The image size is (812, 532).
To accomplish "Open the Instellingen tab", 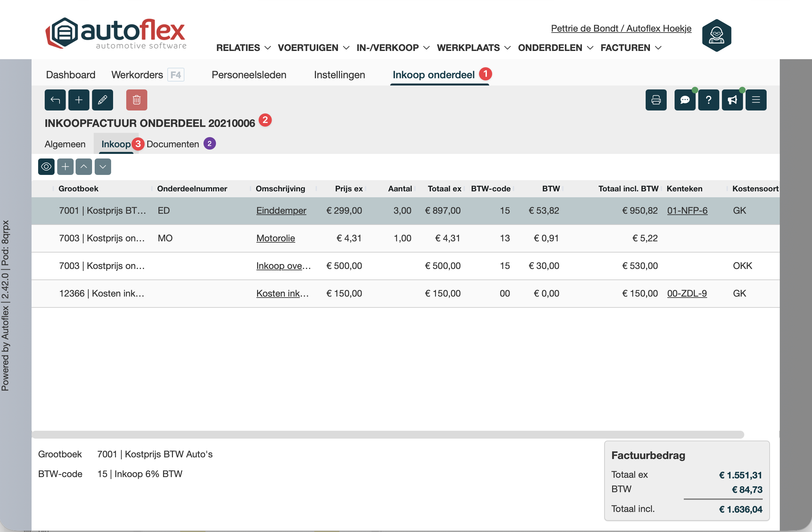I will [x=340, y=75].
